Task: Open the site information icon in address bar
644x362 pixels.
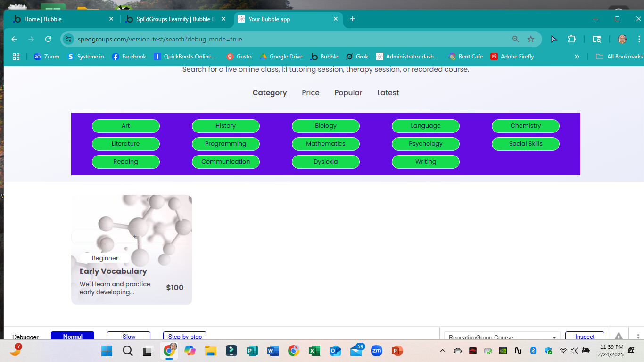Action: (x=69, y=39)
